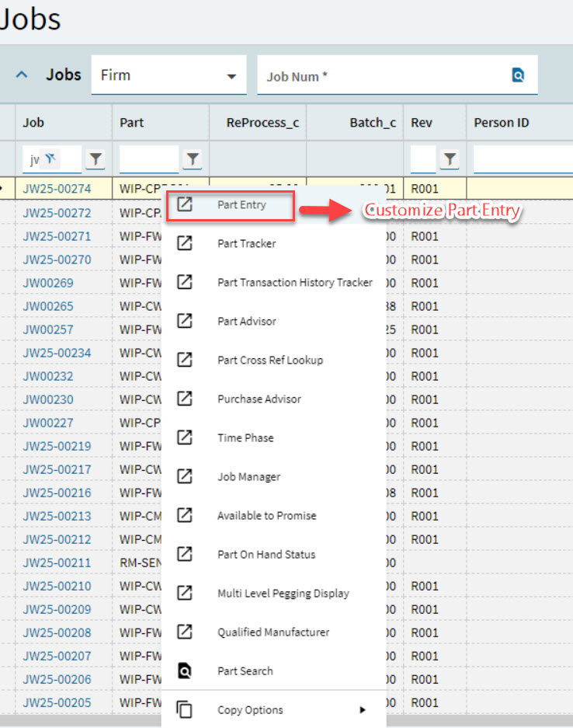Sort by the Job column header
This screenshot has height=728, width=573.
[x=33, y=123]
